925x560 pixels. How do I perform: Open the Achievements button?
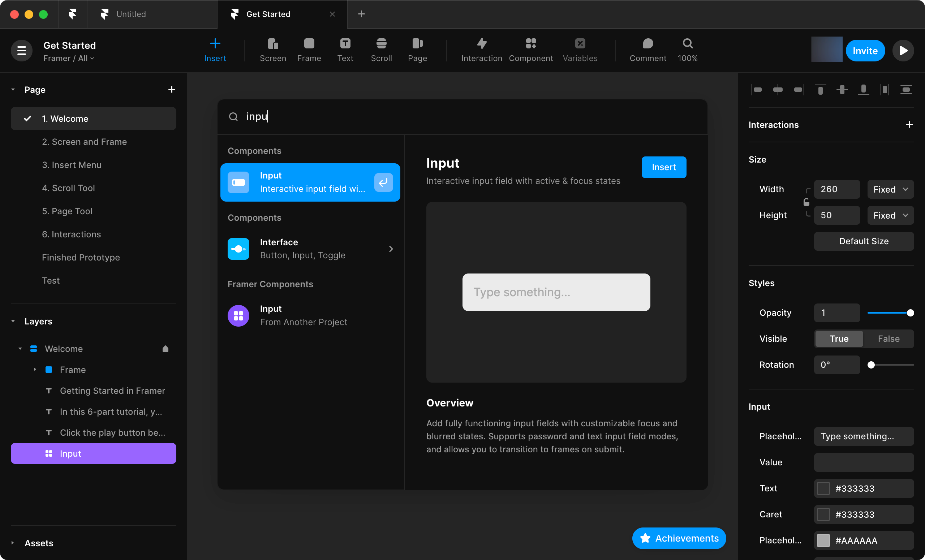click(679, 538)
